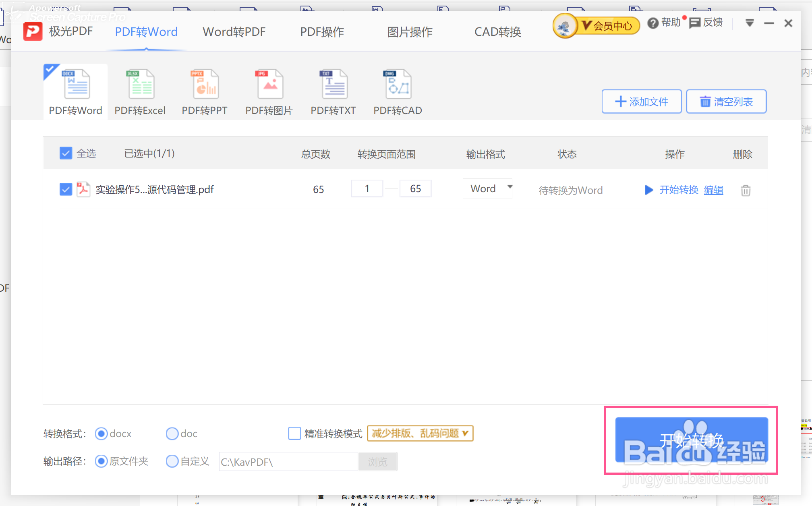Click the play icon beside 开始转换 in row
Screen dimensions: 812x506
click(x=649, y=190)
